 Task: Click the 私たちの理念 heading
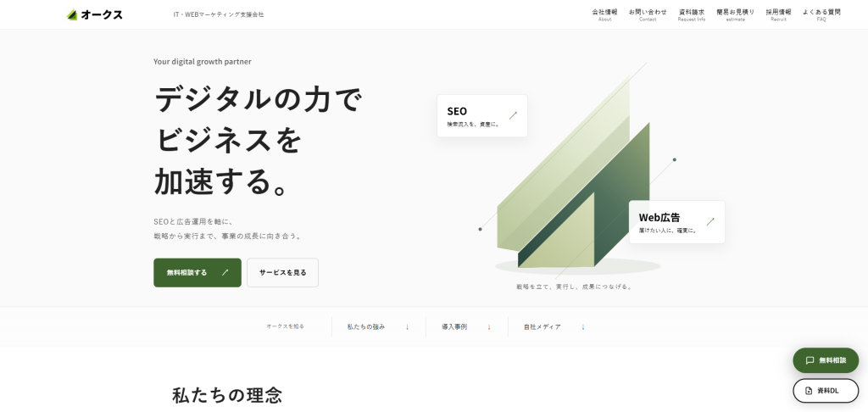point(227,395)
